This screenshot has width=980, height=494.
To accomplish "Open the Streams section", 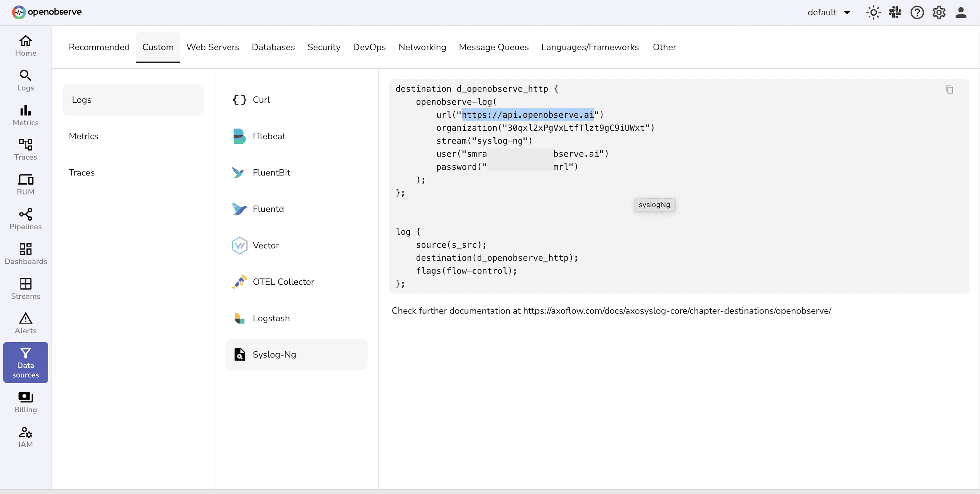I will [25, 289].
